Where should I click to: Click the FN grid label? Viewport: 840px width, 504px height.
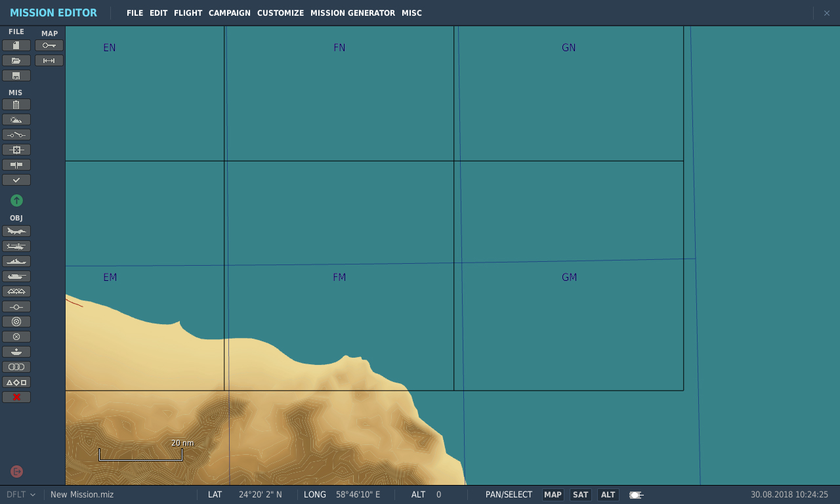click(339, 48)
